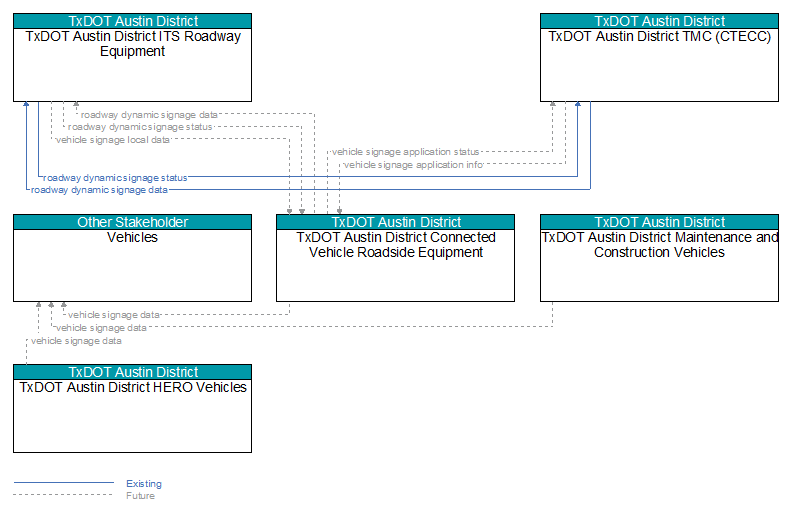Click blue 'roadway dynamic signage status' flow label
Image resolution: width=789 pixels, height=514 pixels.
pos(115,178)
